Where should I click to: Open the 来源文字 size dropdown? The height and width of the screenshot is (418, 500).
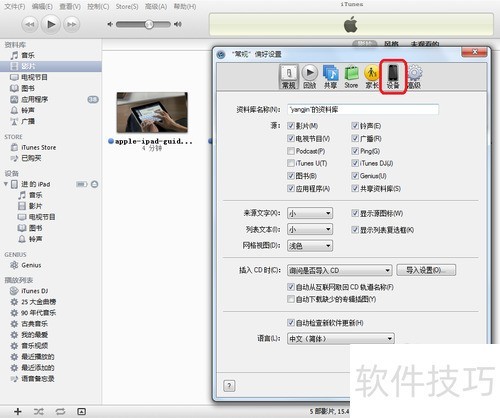coord(310,213)
